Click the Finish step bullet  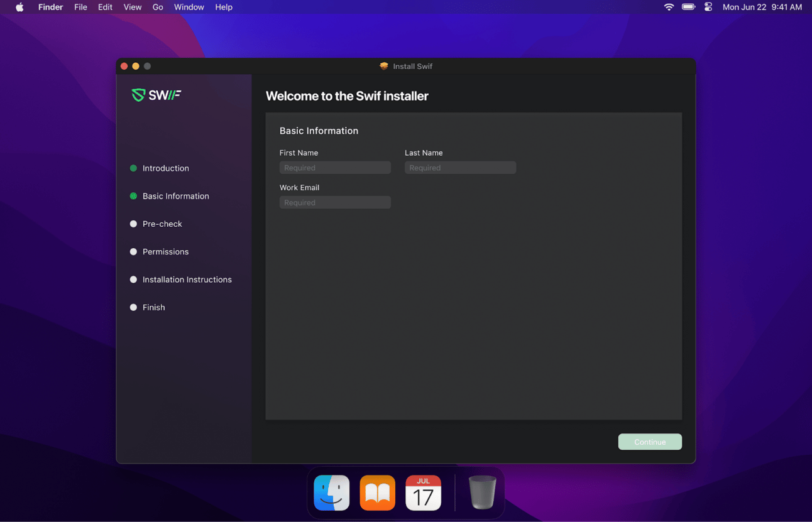click(x=133, y=307)
